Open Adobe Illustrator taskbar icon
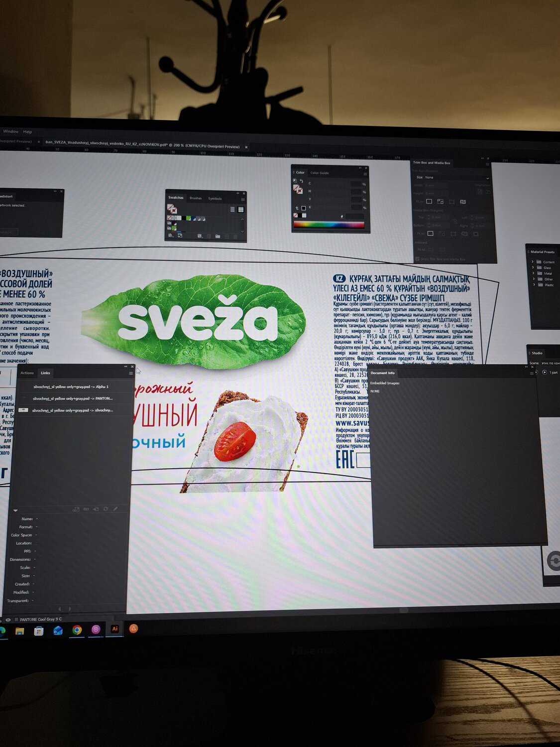560x747 pixels. pos(114,629)
